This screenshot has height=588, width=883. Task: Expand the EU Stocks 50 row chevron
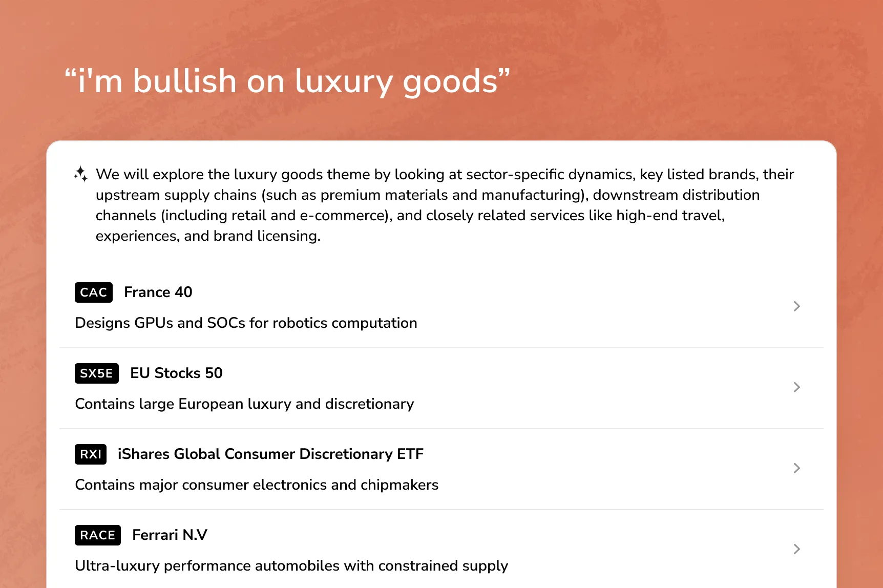(796, 387)
